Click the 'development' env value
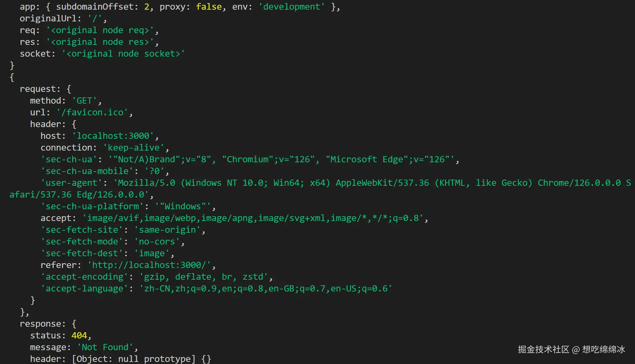Screen dimensions: 635x364 (x=292, y=7)
